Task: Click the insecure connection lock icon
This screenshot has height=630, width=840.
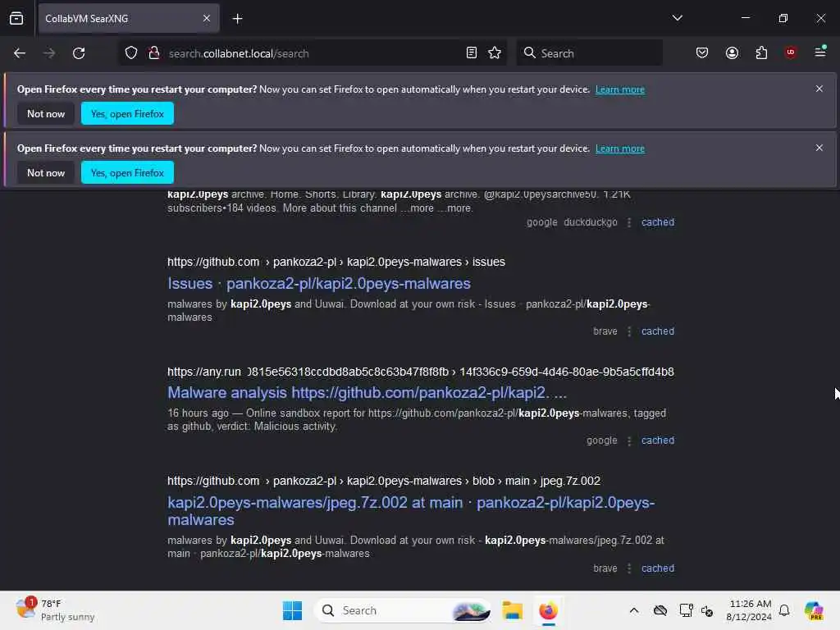Action: click(x=154, y=53)
